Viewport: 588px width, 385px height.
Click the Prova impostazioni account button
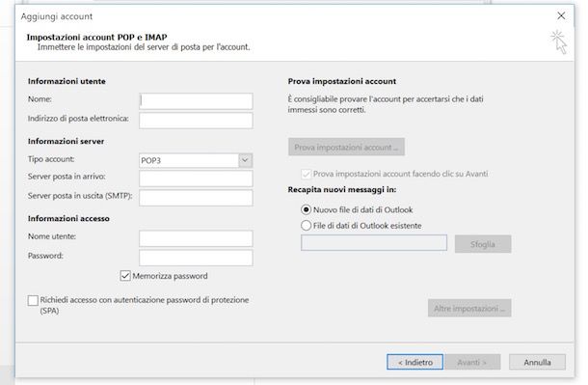pos(346,147)
